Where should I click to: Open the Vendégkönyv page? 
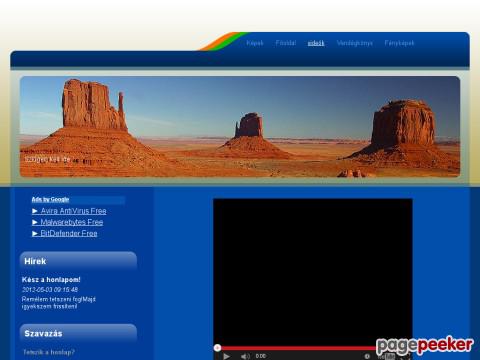click(x=355, y=43)
